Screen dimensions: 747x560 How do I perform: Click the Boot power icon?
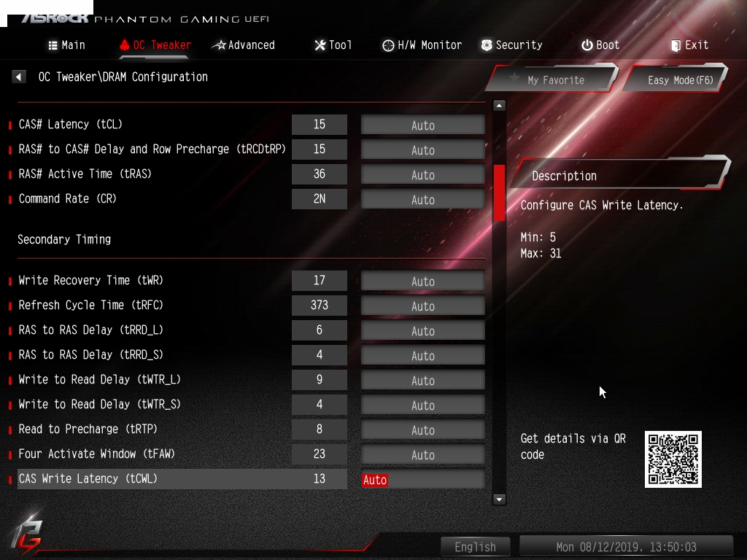[587, 45]
